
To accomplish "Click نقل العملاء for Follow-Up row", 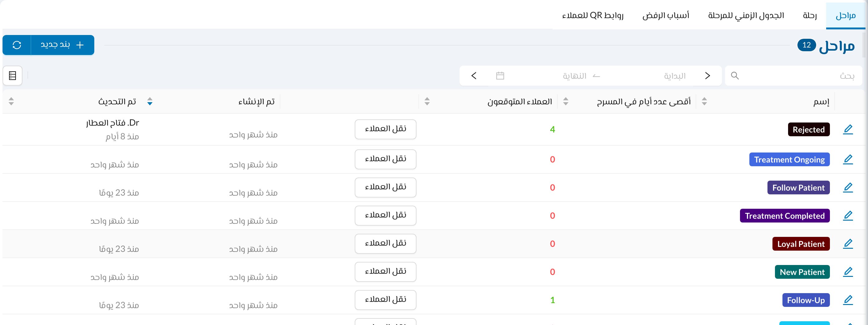I will pos(386,300).
